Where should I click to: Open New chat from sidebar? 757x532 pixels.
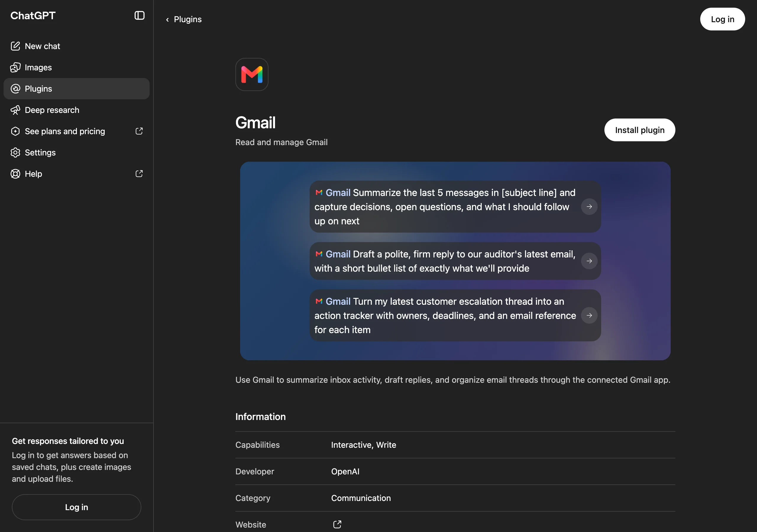(x=77, y=46)
